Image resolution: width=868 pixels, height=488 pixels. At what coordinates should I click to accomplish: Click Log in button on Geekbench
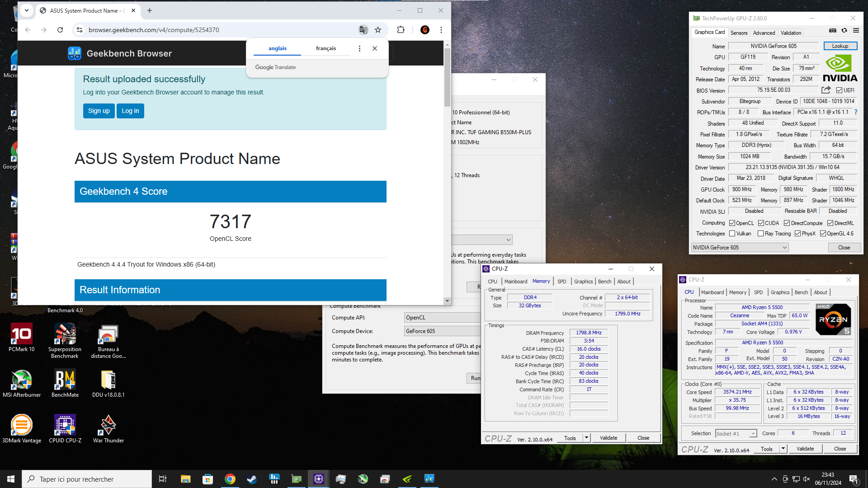coord(130,111)
